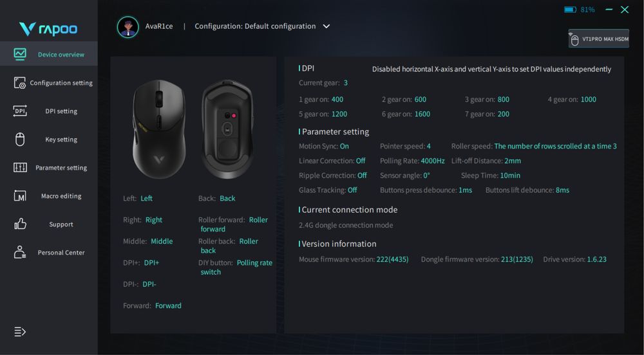Select the Macro editing menu label

point(61,196)
